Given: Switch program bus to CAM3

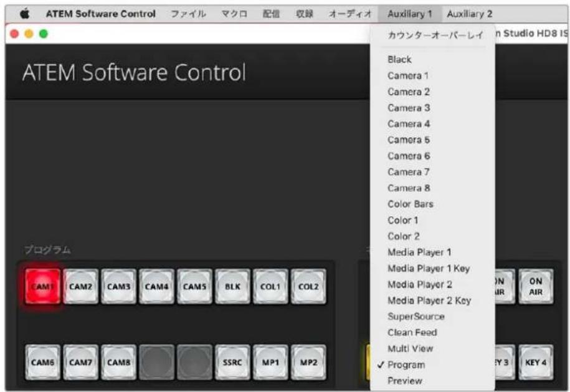Looking at the screenshot, I should pos(119,287).
